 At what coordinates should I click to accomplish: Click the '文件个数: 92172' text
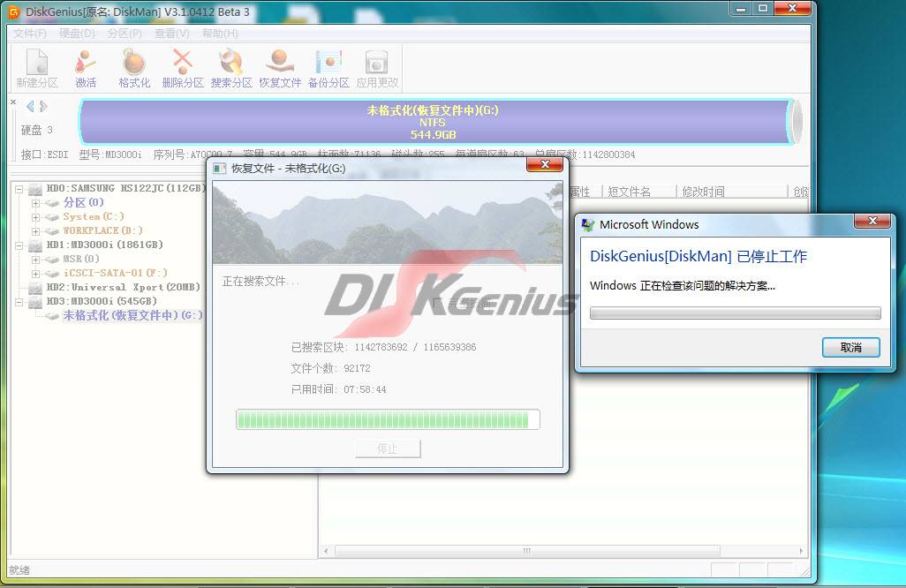(330, 368)
